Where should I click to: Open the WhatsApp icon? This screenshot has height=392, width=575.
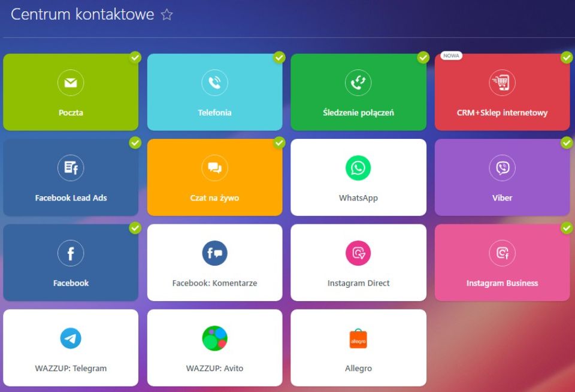(358, 168)
